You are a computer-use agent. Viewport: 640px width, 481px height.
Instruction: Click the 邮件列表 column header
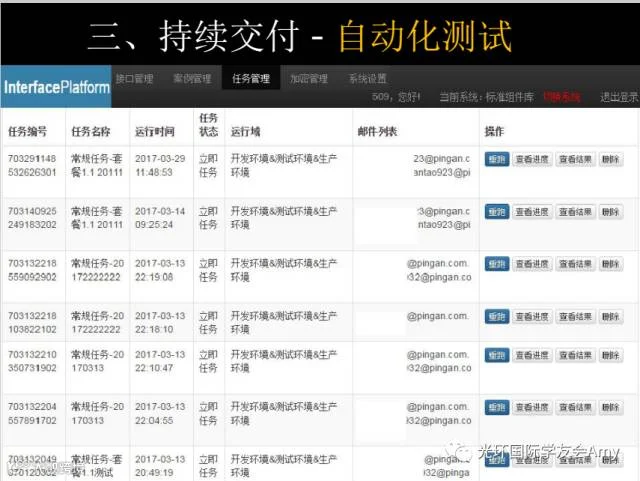point(377,131)
